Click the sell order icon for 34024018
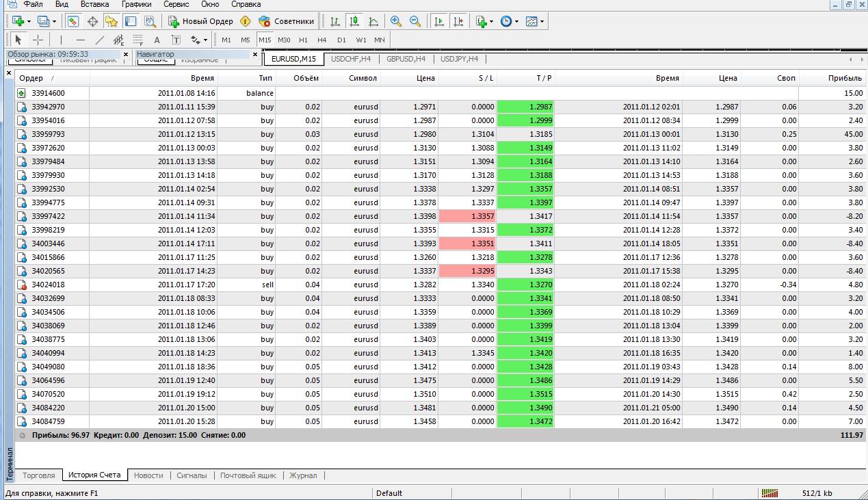This screenshot has height=500, width=868. click(22, 285)
